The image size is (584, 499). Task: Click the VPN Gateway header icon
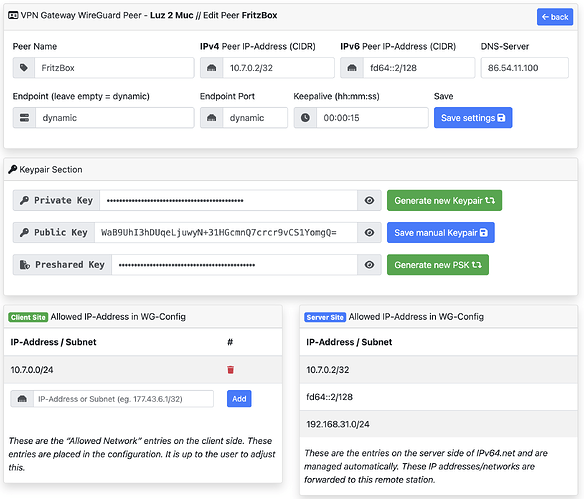pos(13,15)
